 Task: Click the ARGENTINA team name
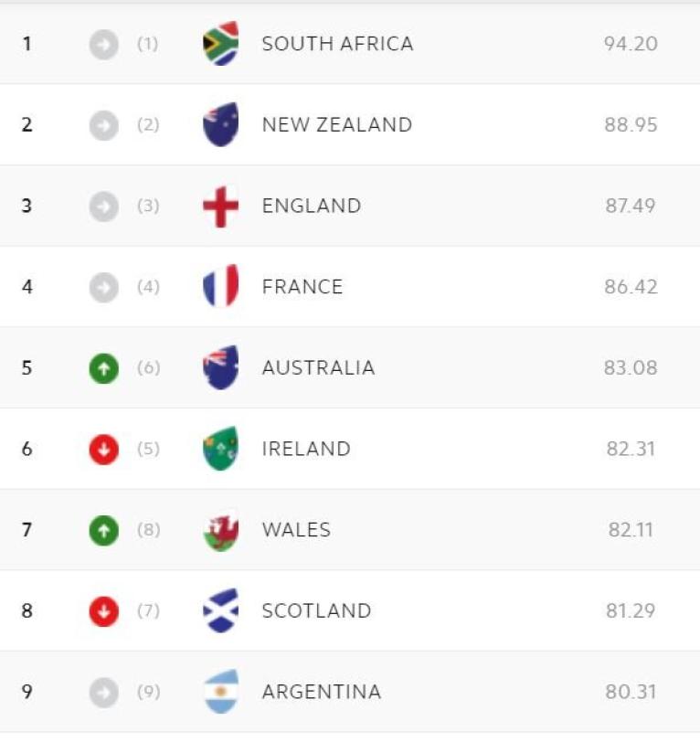(x=321, y=692)
